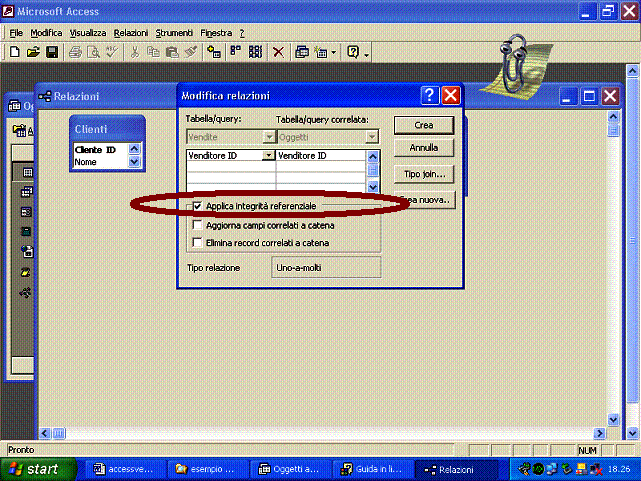Click the Cut scissors icon
Viewport: 641px width, 481px height.
134,52
